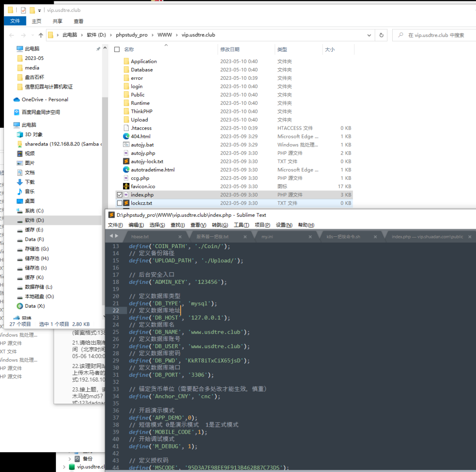This screenshot has width=476, height=472.
Task: Click phpstudy_pro in the address breadcrumb
Action: point(131,35)
